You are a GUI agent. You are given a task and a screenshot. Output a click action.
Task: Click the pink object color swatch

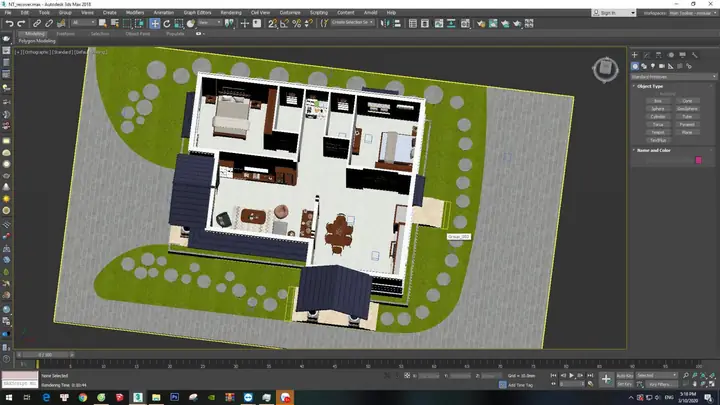coord(698,159)
